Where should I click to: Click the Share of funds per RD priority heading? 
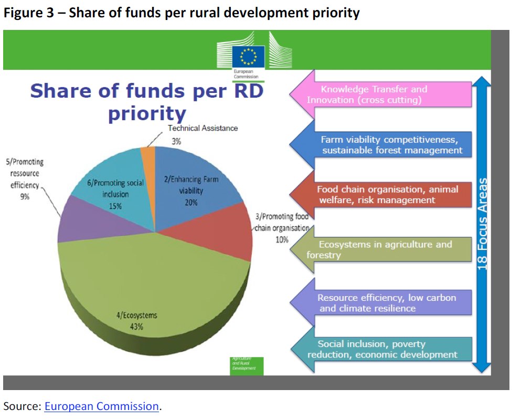pos(147,101)
